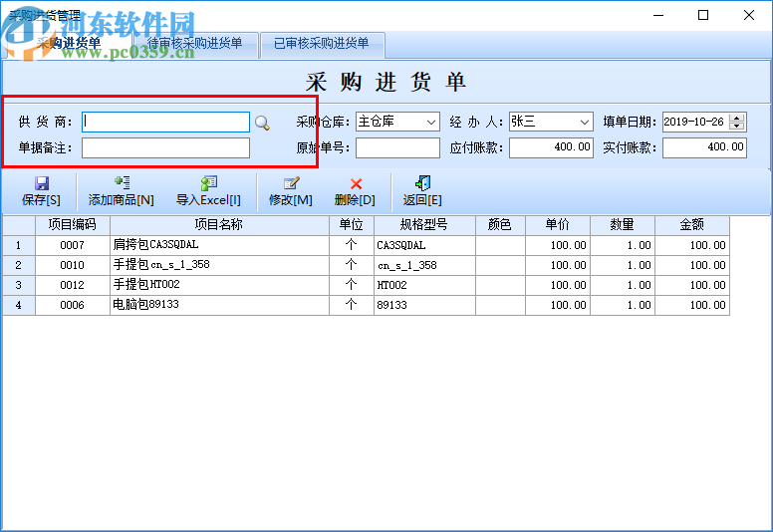Select row 4 header in the grid
Image resolution: width=773 pixels, height=532 pixels.
tap(19, 305)
